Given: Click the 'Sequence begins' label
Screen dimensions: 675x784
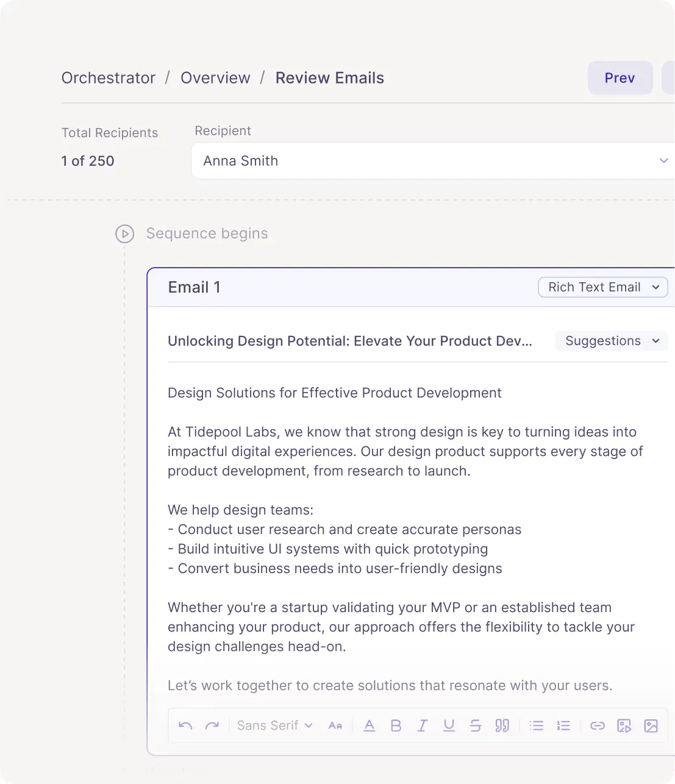Looking at the screenshot, I should pos(207,233).
